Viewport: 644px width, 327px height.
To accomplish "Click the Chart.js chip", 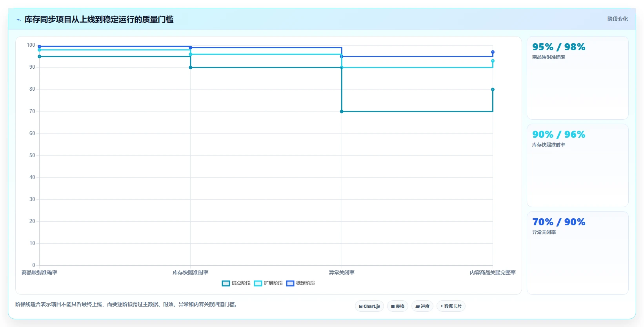I will (x=369, y=306).
